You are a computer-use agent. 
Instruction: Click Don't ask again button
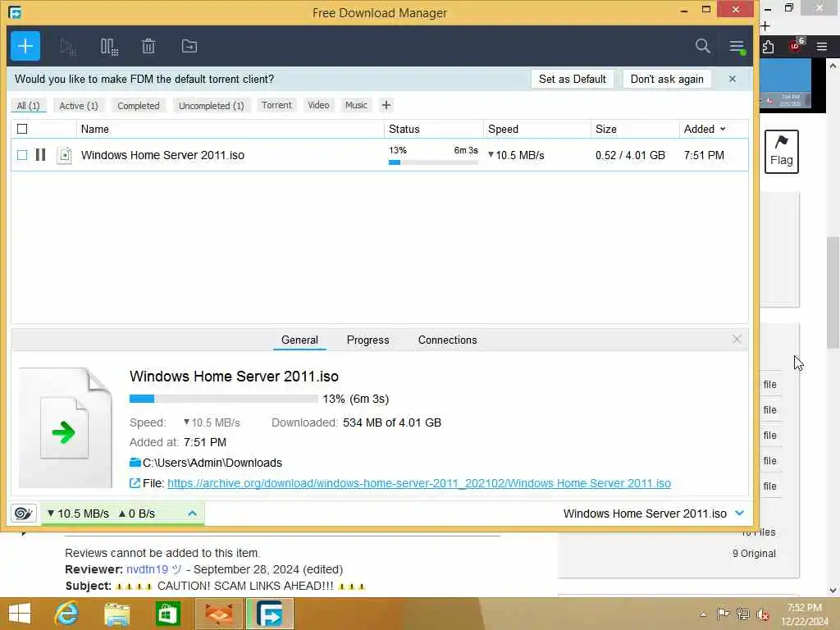[x=667, y=79]
